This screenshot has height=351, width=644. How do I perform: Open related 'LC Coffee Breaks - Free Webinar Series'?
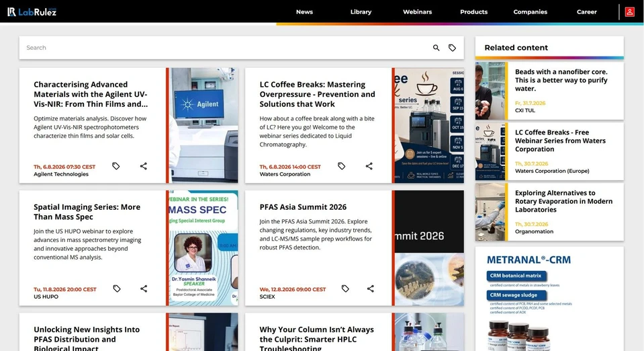pyautogui.click(x=560, y=141)
